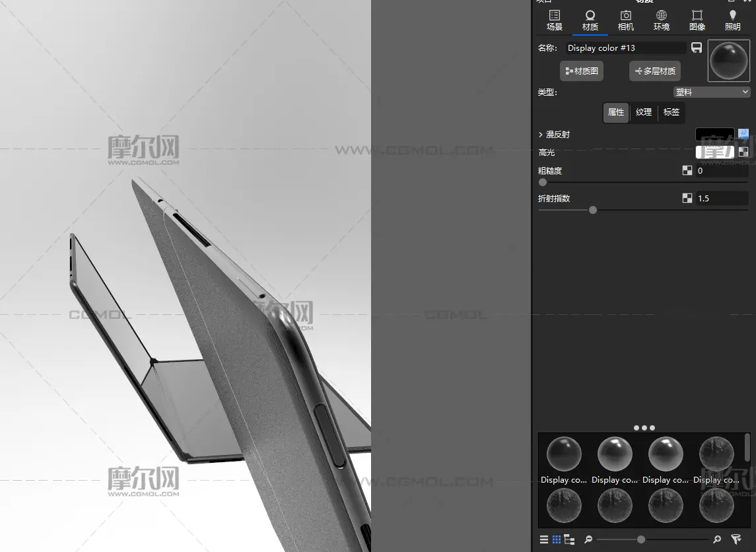Click the save material to library icon

pyautogui.click(x=697, y=48)
